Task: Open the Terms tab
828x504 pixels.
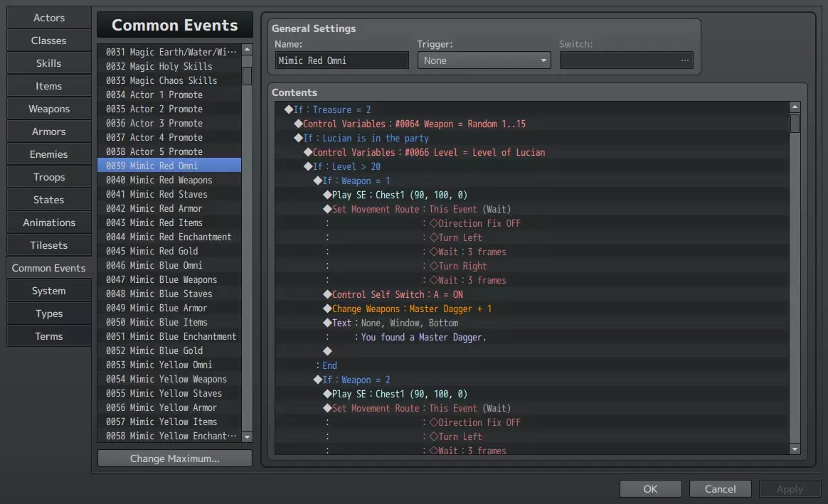Action: [48, 336]
